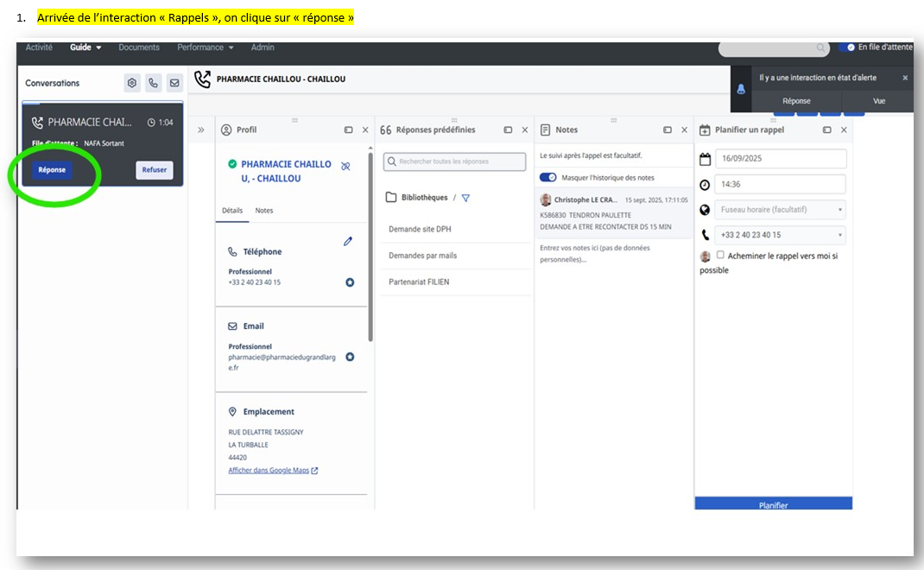This screenshot has width=924, height=570.
Task: Click the top bar search field
Action: click(x=774, y=48)
